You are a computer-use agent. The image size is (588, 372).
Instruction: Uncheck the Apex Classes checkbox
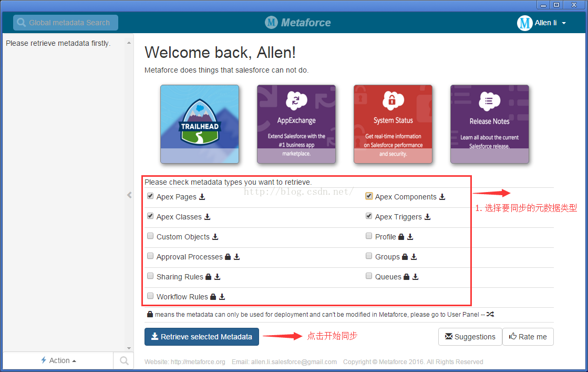[x=150, y=216]
